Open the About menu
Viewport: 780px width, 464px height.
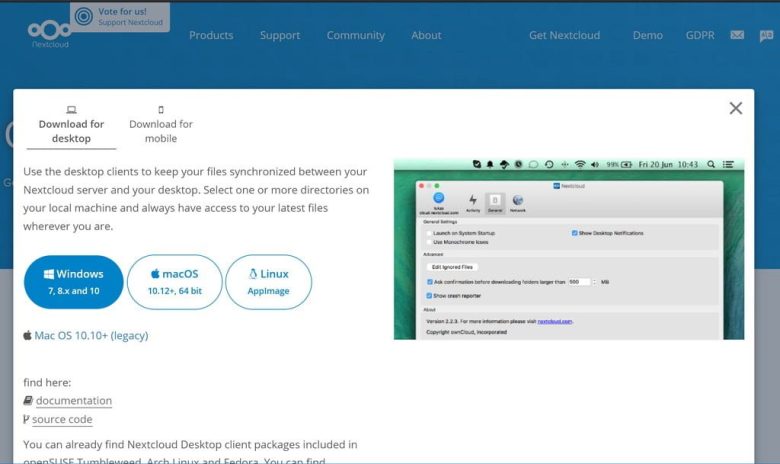pyautogui.click(x=426, y=35)
